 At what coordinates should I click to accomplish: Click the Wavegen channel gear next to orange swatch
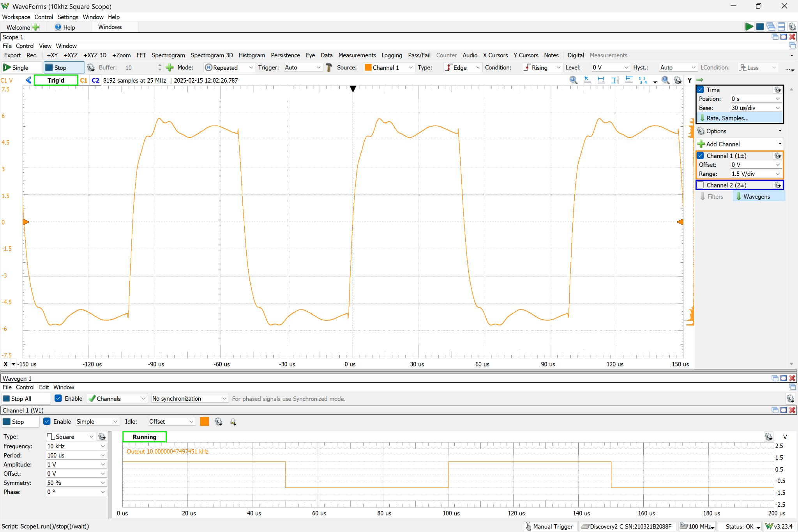219,422
